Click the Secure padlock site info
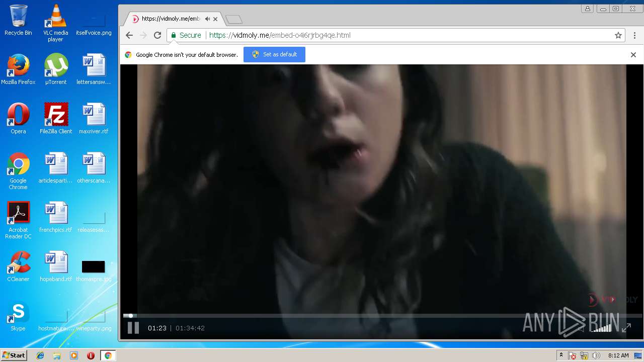 tap(186, 35)
